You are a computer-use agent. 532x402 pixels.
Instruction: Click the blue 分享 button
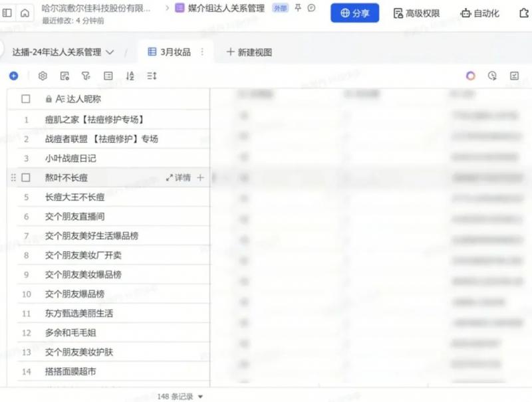[x=355, y=13]
